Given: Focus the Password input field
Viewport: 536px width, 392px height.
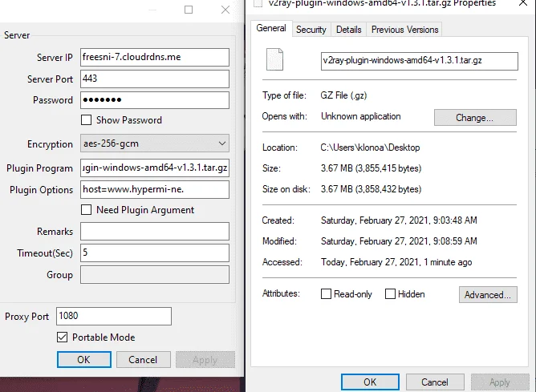Looking at the screenshot, I should 155,100.
